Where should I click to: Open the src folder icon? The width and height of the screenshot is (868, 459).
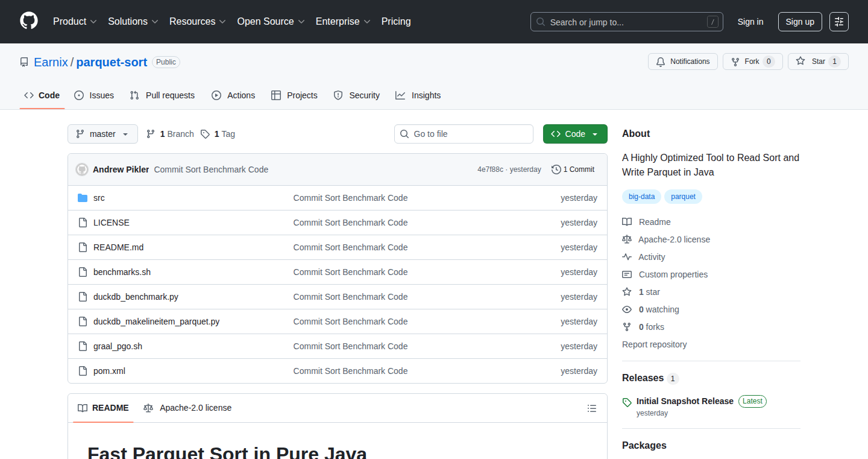coord(83,198)
